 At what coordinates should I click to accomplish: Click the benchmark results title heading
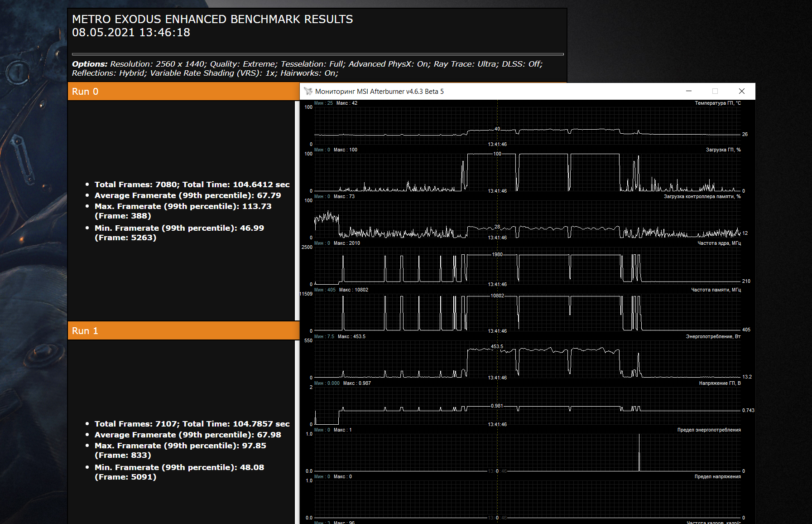212,19
